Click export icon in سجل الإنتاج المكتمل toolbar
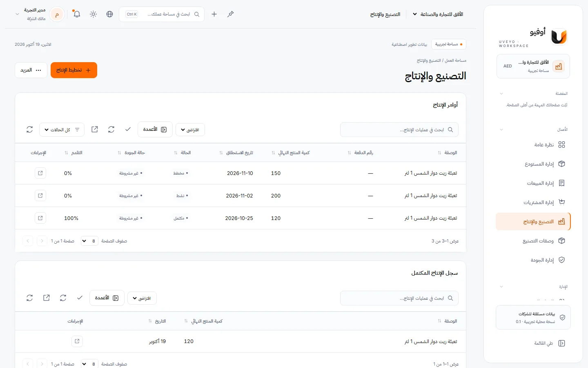Viewport: 588px width, 368px height. (x=47, y=298)
